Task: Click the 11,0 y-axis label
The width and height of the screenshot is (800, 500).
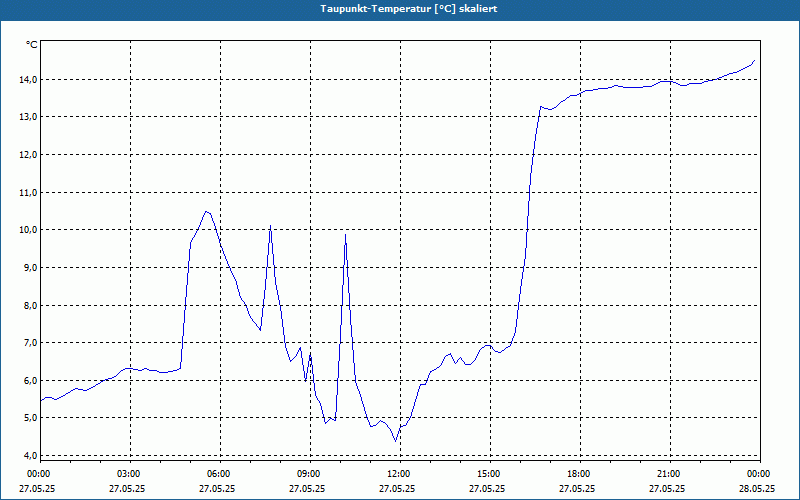Action: coord(28,192)
